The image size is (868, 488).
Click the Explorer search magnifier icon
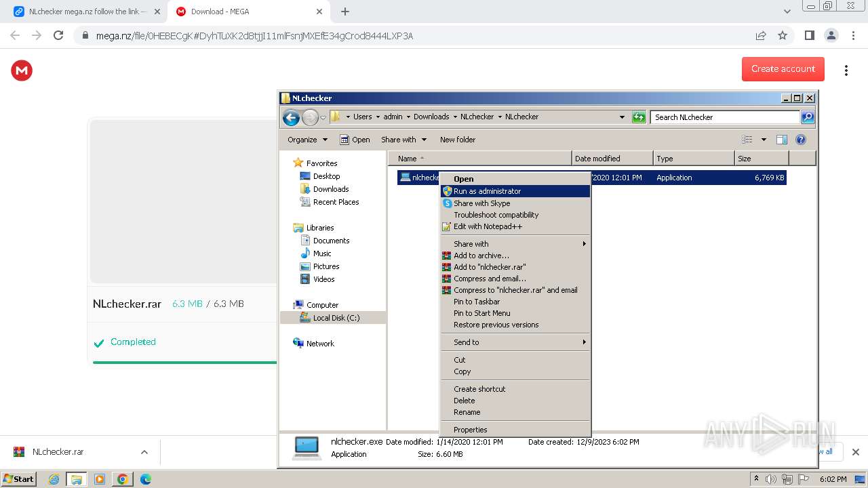808,117
